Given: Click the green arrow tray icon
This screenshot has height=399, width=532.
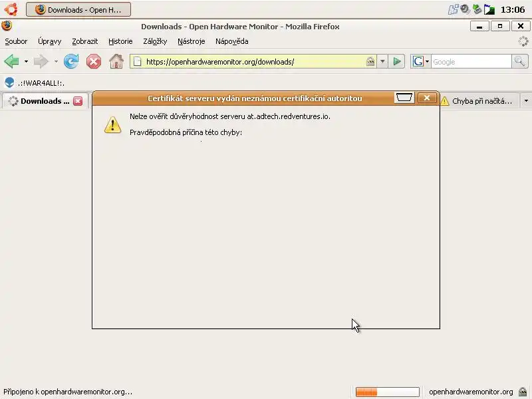Looking at the screenshot, I should tap(477, 9).
